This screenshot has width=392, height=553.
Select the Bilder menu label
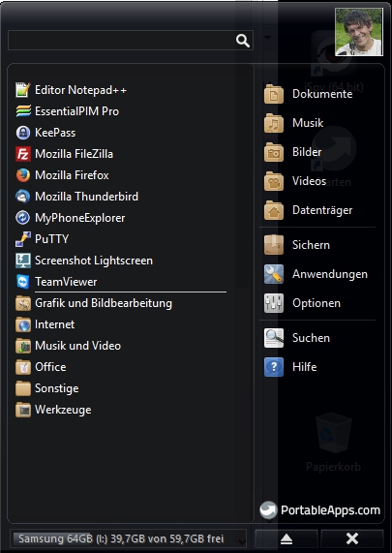307,152
